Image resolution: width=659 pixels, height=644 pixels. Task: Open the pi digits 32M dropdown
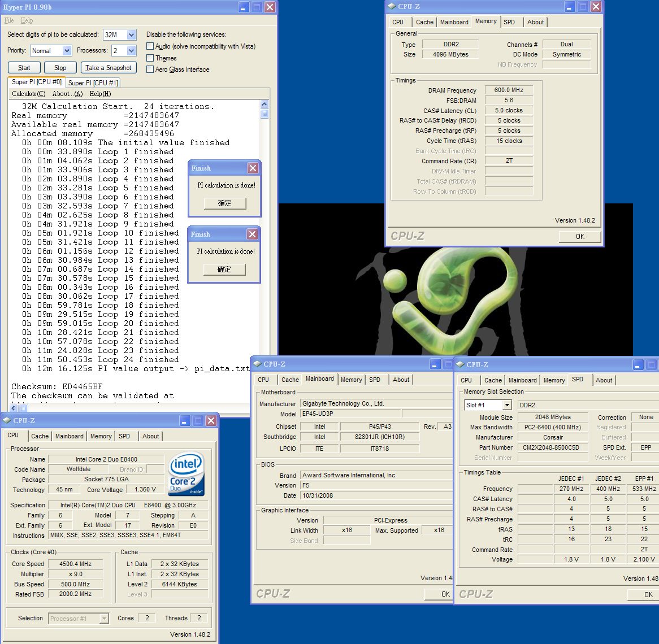(x=131, y=34)
